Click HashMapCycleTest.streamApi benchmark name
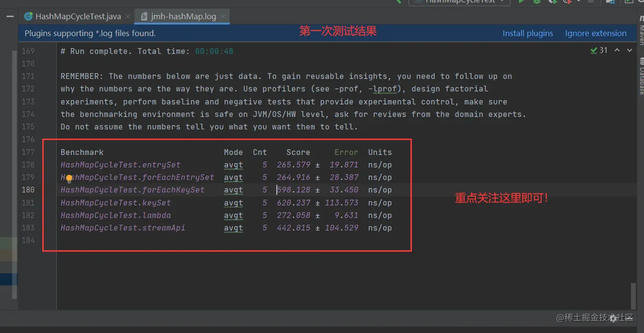The image size is (644, 333). [123, 228]
